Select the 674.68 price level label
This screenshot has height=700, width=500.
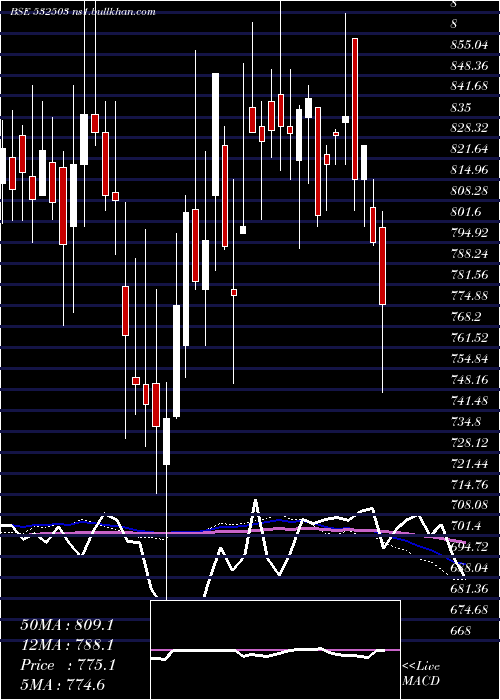tap(469, 609)
